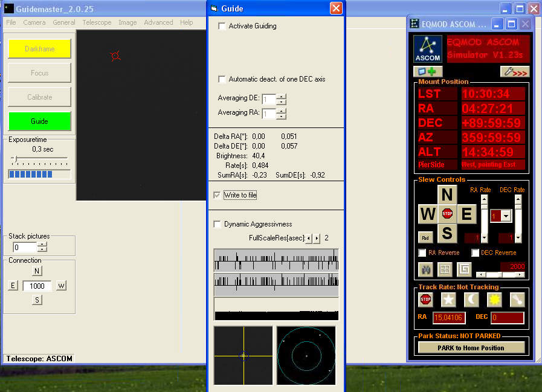This screenshot has height=392, width=542.
Task: Slew east with the E button
Action: click(x=466, y=214)
